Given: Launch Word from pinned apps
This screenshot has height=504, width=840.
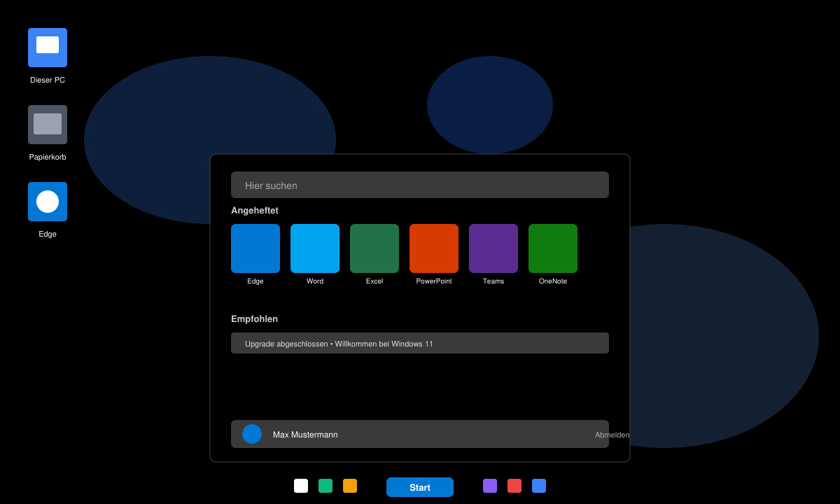Looking at the screenshot, I should [x=315, y=248].
